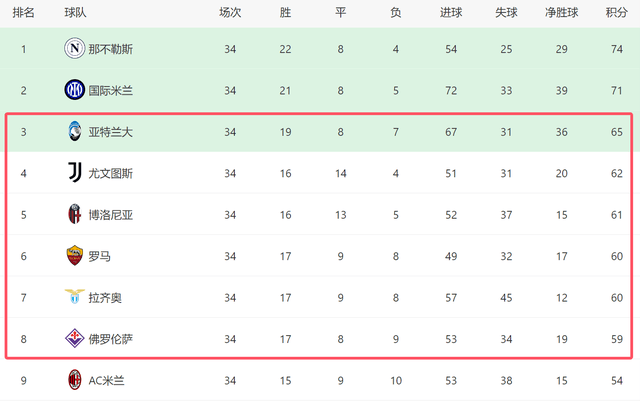Open team link 那不勒斯

(110, 49)
